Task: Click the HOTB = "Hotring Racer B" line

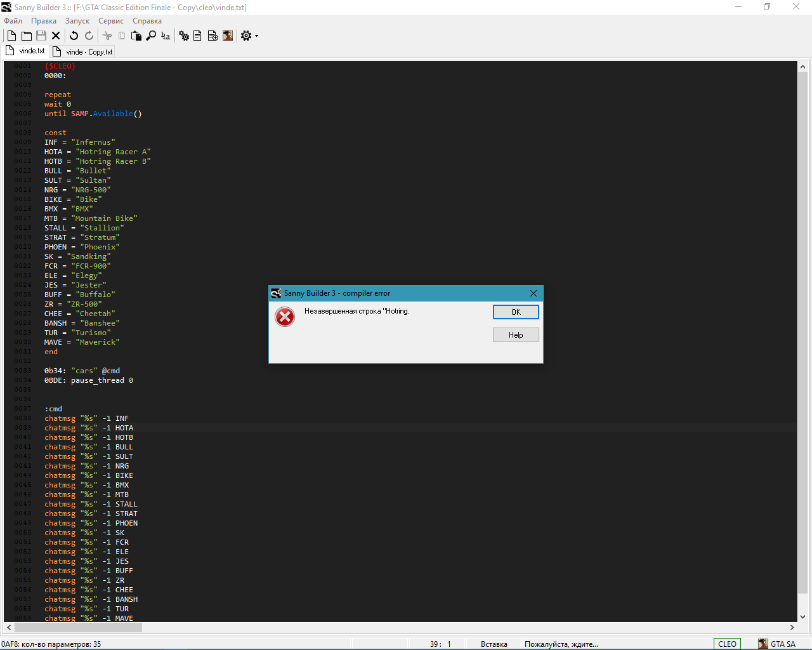Action: 97,161
